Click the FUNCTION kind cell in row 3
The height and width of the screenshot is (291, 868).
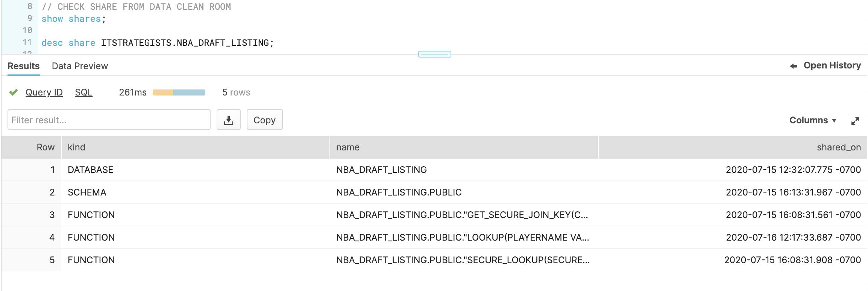195,215
